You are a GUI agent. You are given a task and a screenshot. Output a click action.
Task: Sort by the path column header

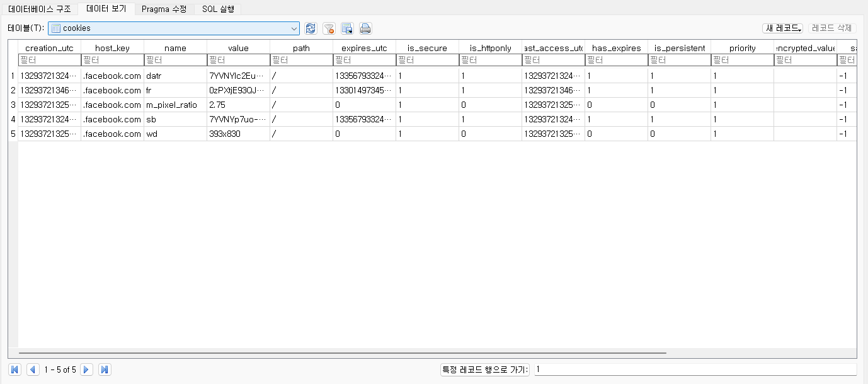[x=301, y=48]
